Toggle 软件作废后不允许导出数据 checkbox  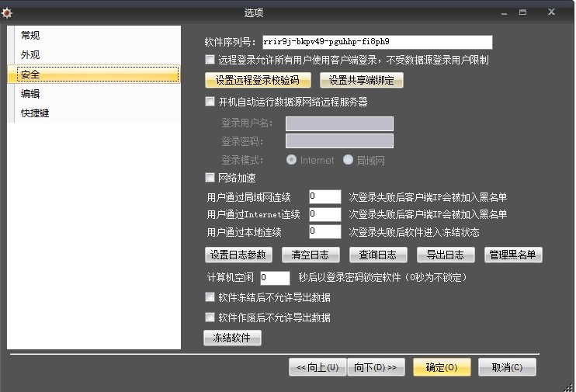pos(210,317)
